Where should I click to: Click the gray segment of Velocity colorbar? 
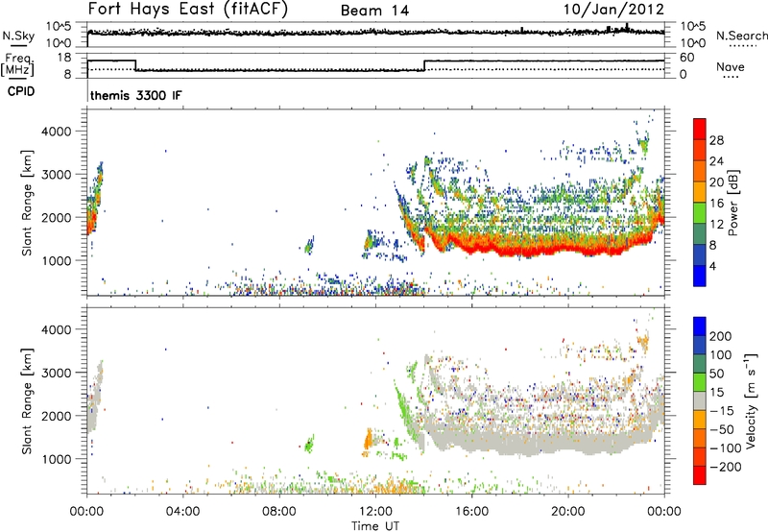pos(700,400)
